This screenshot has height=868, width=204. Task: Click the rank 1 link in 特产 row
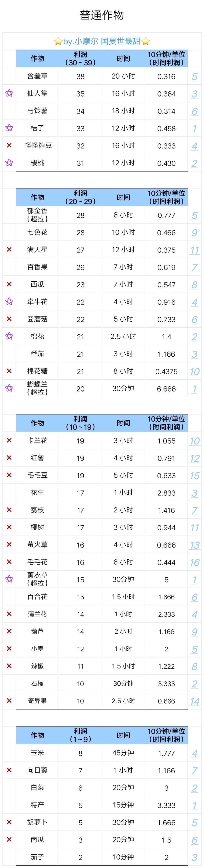[x=195, y=805]
